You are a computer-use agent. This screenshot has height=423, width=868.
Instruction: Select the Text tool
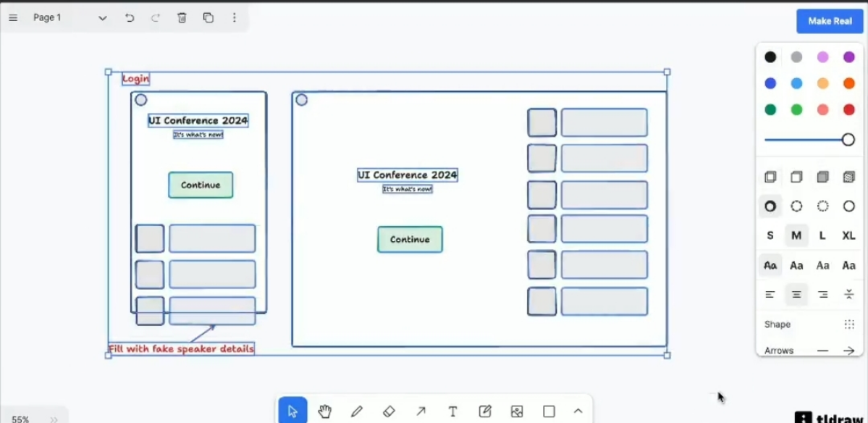(452, 411)
